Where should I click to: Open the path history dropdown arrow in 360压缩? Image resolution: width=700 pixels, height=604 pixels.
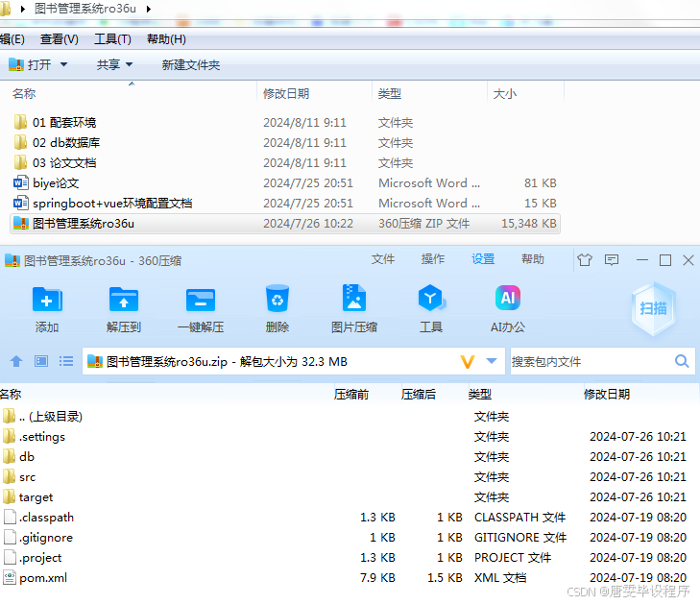(x=492, y=361)
